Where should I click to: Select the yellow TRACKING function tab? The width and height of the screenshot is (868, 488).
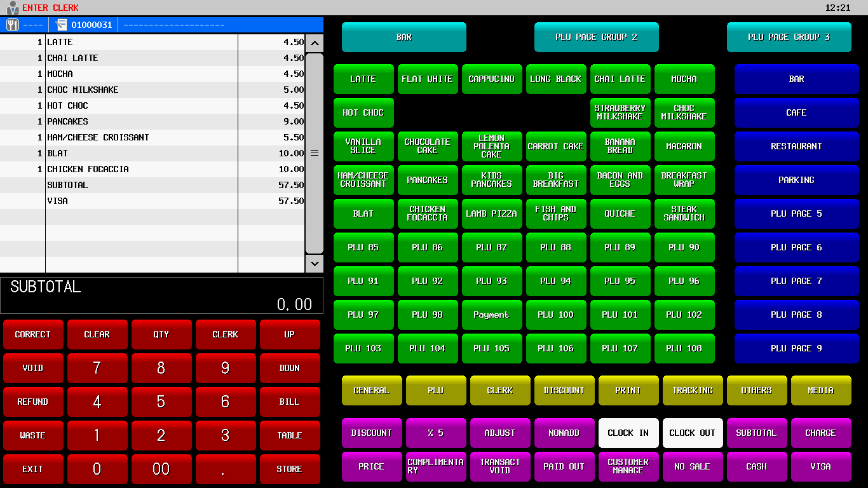coord(692,390)
